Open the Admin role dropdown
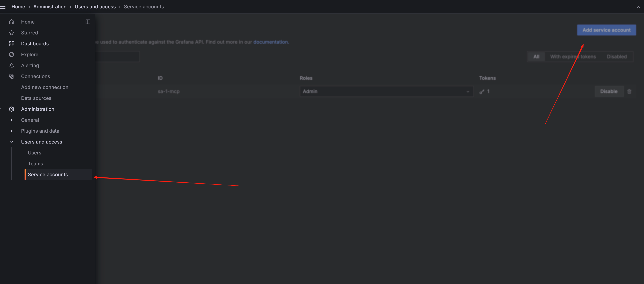 386,92
